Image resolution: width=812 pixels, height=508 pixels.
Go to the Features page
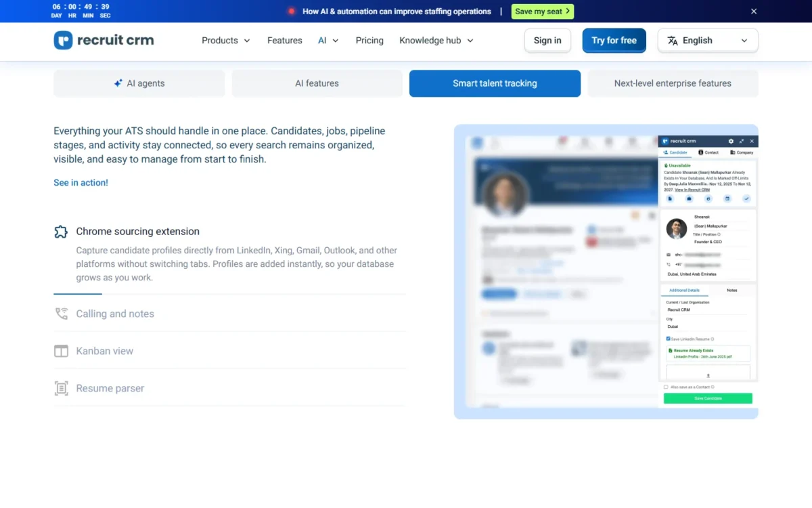285,41
